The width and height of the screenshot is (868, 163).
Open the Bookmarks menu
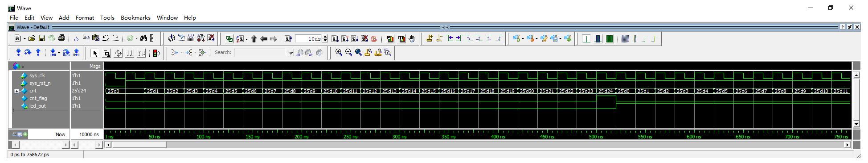135,17
